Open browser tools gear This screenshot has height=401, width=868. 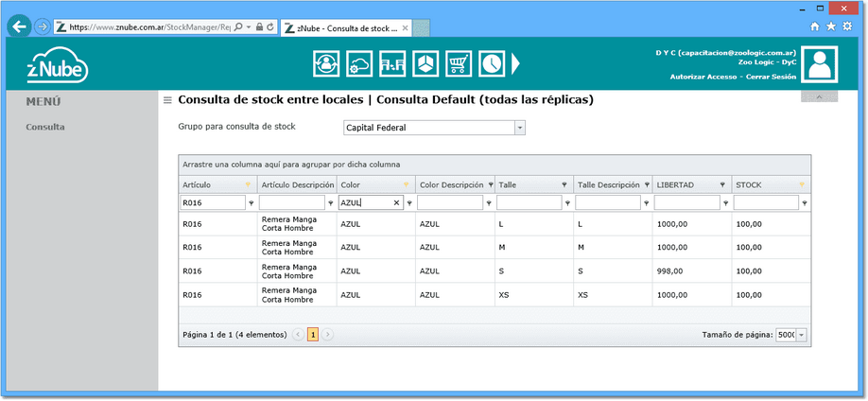847,26
